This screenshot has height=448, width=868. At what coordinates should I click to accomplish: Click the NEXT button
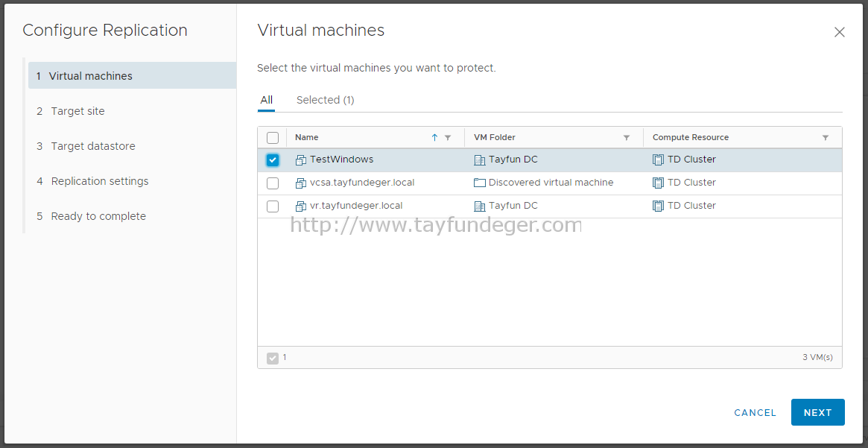817,412
